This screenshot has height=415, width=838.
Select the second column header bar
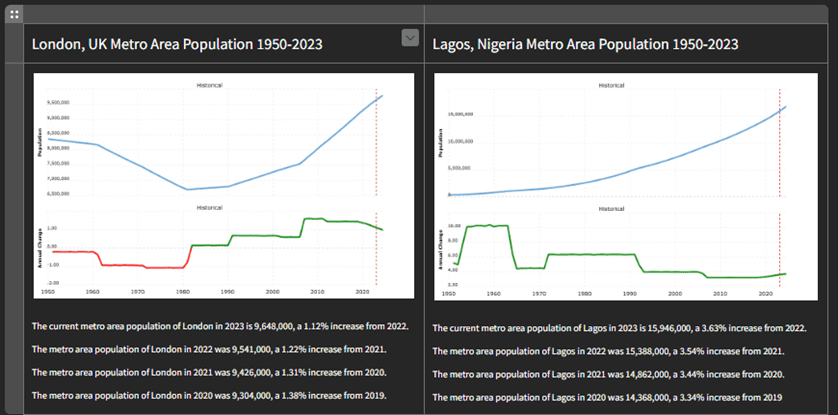pyautogui.click(x=626, y=14)
